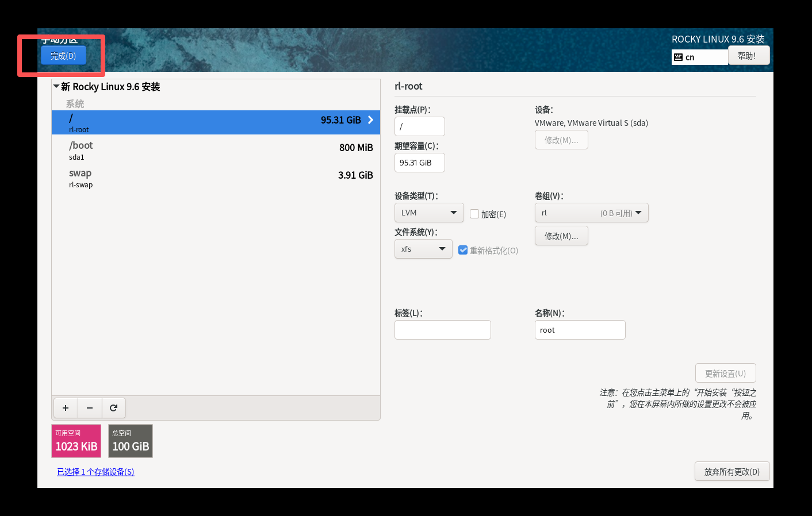Click the 放弃所有更改(D) button
Image resolution: width=812 pixels, height=516 pixels.
tap(732, 471)
